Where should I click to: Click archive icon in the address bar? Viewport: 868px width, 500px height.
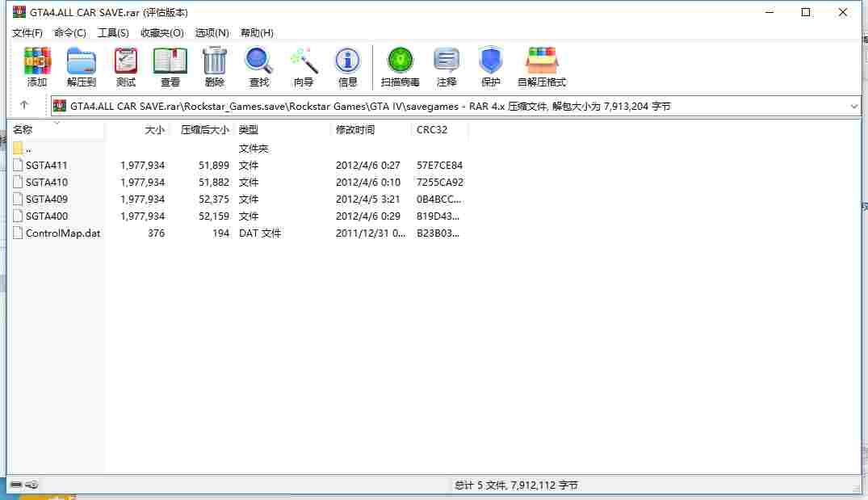coord(60,106)
